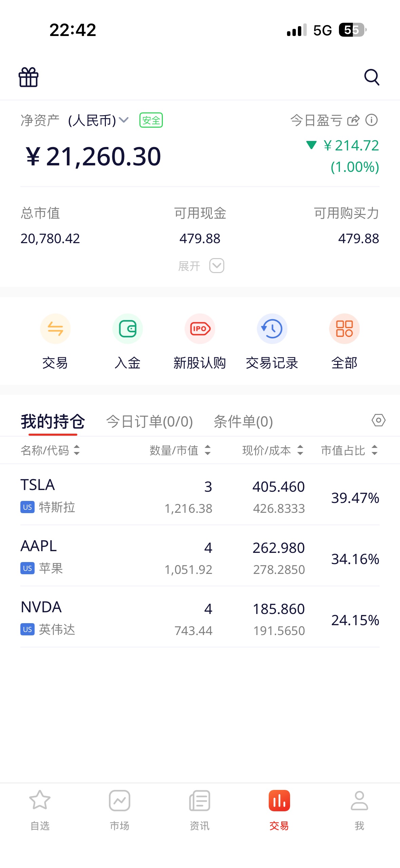Share today's profit and loss
The height and width of the screenshot is (868, 400).
pyautogui.click(x=353, y=120)
